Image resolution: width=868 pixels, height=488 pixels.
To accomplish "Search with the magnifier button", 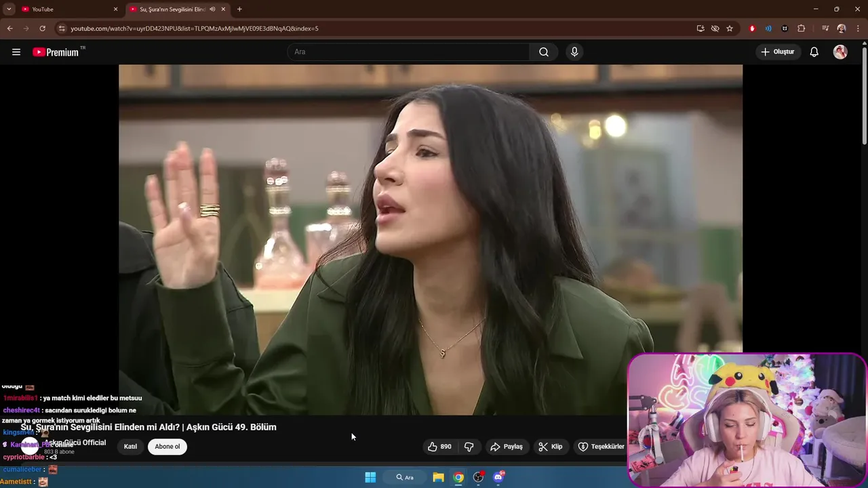I will coord(544,52).
